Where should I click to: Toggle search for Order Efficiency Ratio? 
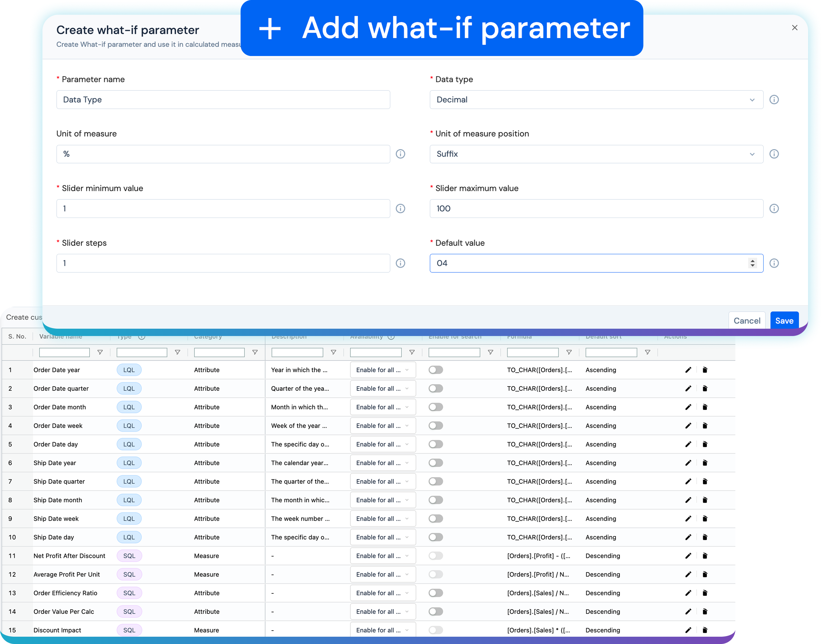[x=436, y=593]
